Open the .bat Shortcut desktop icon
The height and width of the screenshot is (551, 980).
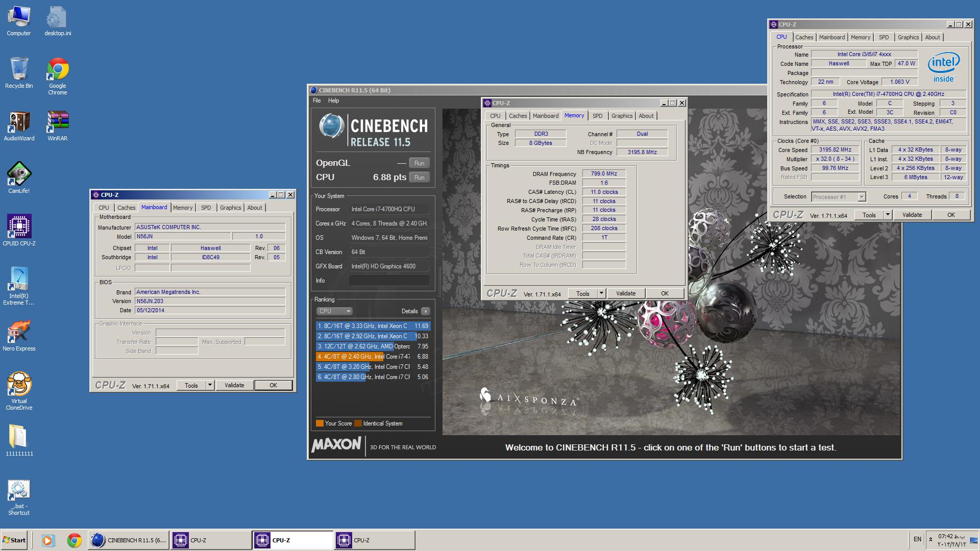pos(19,497)
